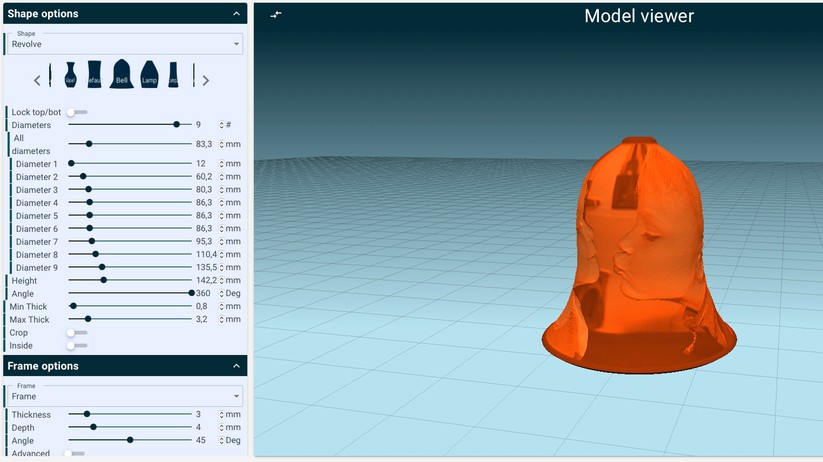Click the Height slider track

(x=130, y=281)
